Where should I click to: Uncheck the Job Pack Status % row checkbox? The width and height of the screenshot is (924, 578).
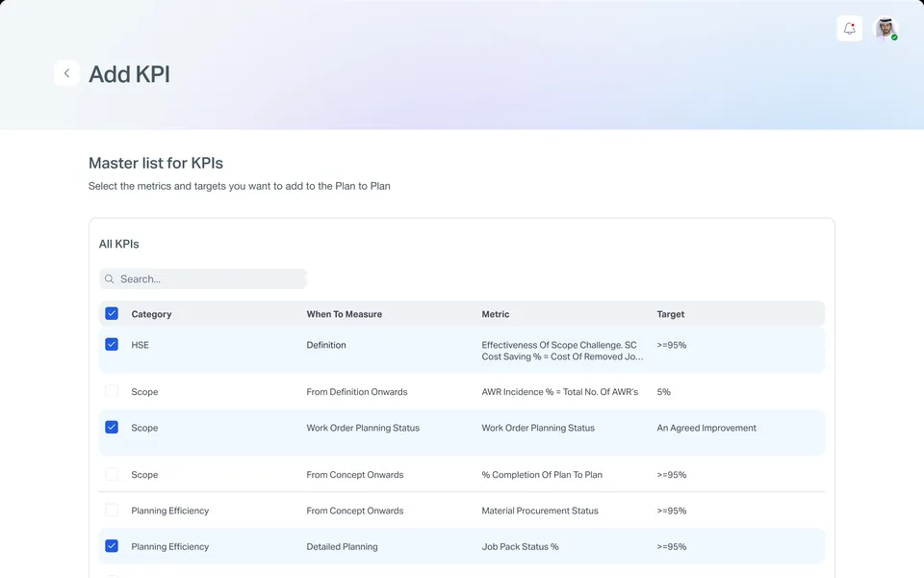point(112,546)
